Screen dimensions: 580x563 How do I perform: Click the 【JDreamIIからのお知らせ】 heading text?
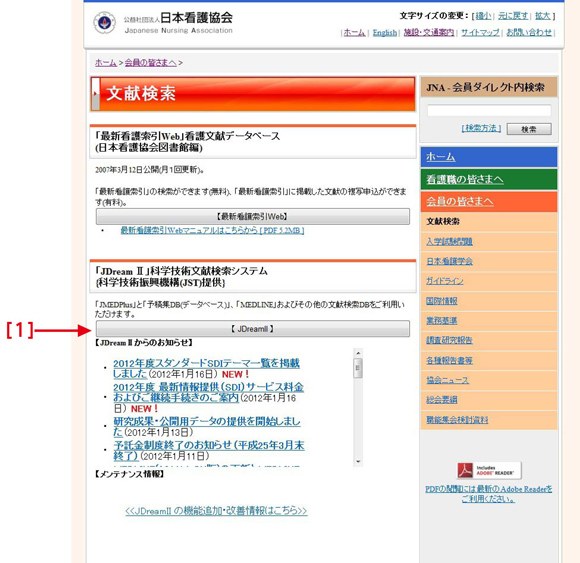click(144, 343)
